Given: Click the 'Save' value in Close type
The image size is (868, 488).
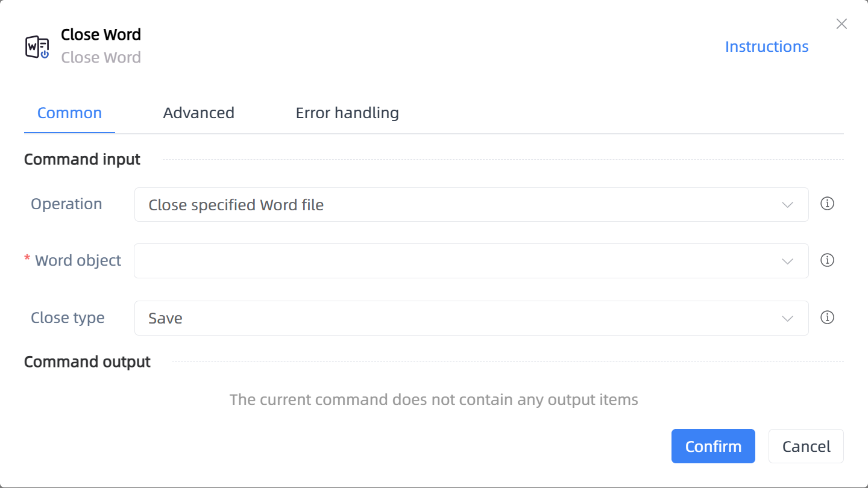Looking at the screenshot, I should (165, 318).
